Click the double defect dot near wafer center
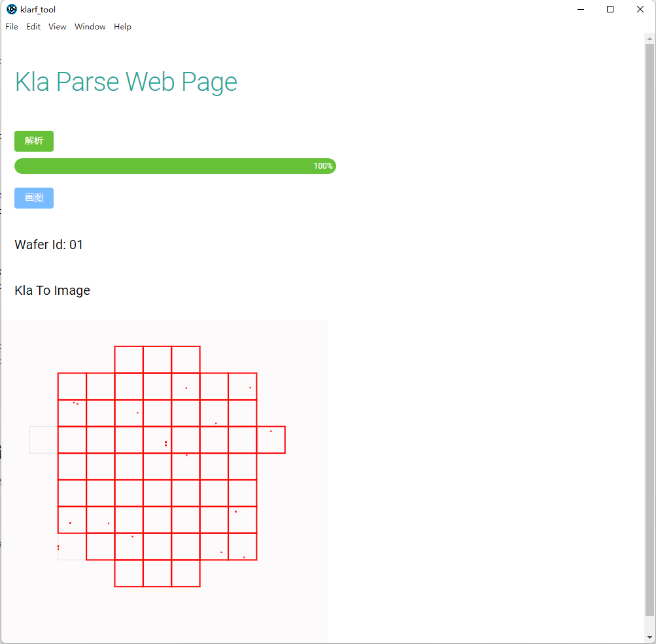Viewport: 656px width, 644px height. coord(165,444)
